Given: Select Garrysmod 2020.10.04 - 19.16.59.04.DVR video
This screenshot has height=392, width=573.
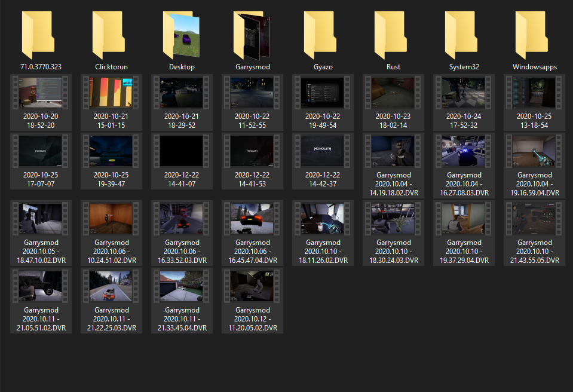Looking at the screenshot, I should tap(534, 166).
